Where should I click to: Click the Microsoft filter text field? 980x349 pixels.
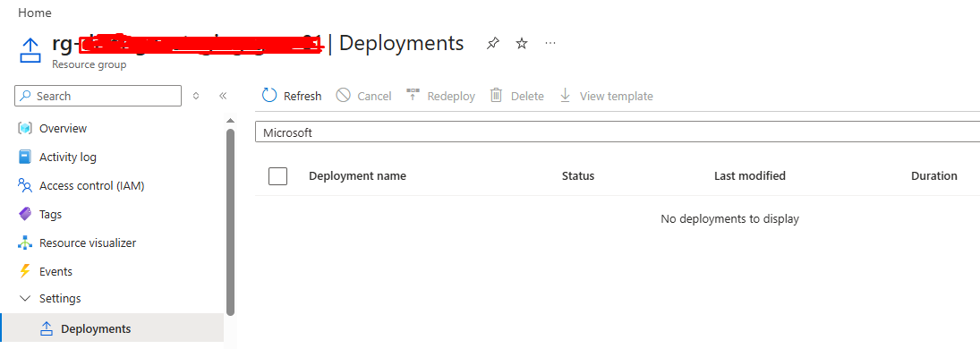(618, 132)
